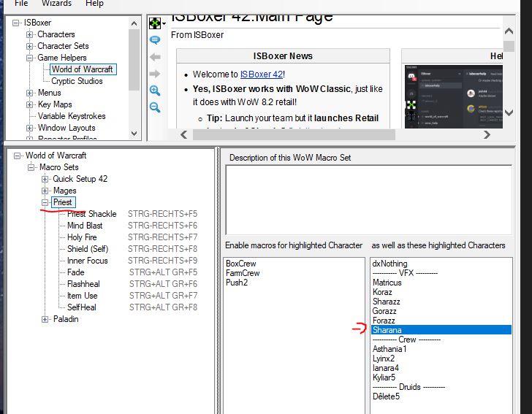This screenshot has height=414, width=532.
Task: Select BoxCrew in the character set list
Action: [241, 264]
